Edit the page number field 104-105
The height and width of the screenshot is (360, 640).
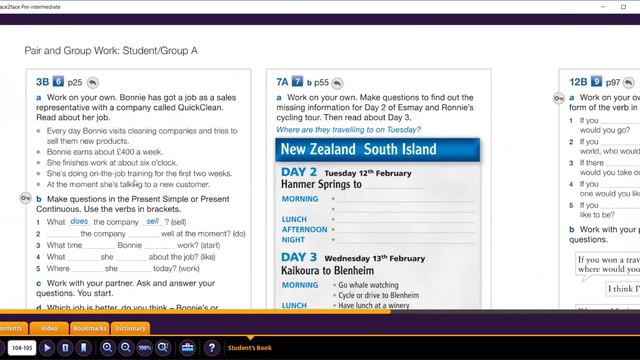pyautogui.click(x=22, y=348)
